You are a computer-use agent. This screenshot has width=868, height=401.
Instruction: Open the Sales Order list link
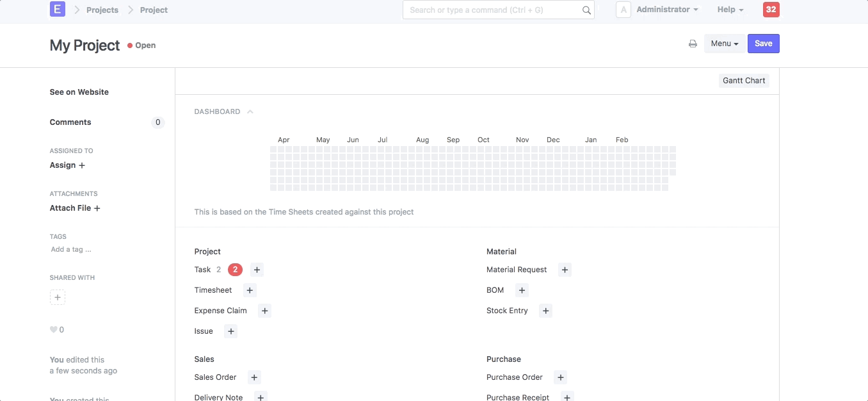[215, 377]
